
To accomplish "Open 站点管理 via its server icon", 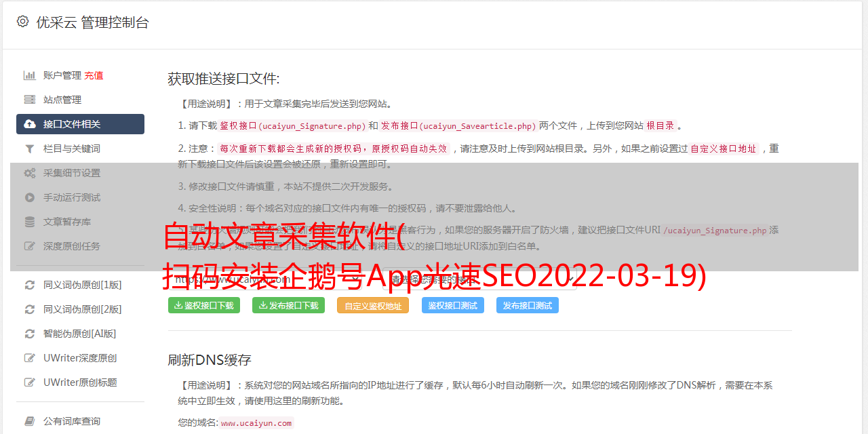I will click(30, 100).
